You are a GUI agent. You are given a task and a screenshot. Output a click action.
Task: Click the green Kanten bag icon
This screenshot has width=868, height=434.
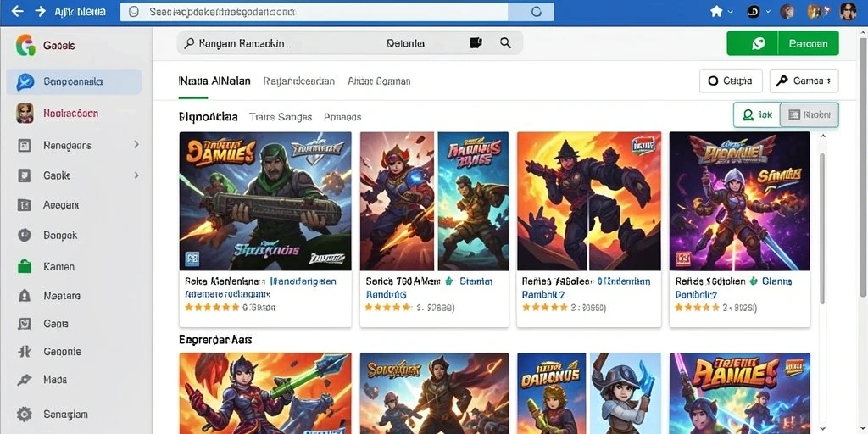click(x=25, y=266)
